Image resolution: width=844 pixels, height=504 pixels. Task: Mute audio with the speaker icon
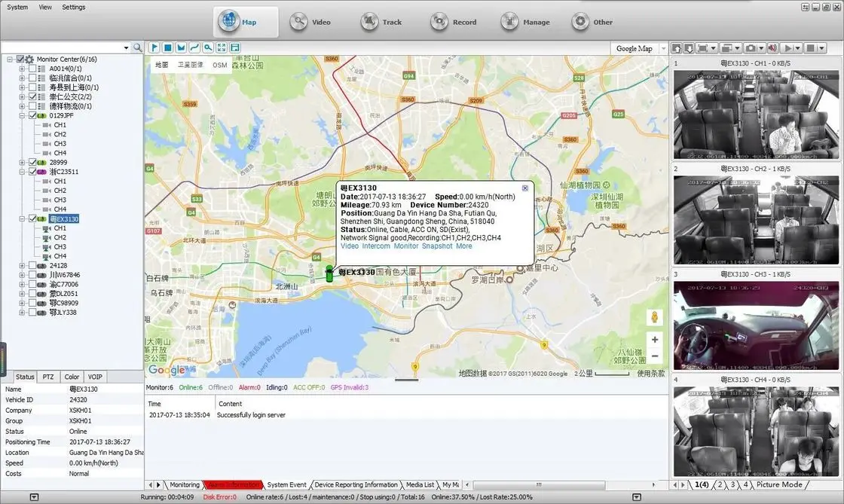773,48
